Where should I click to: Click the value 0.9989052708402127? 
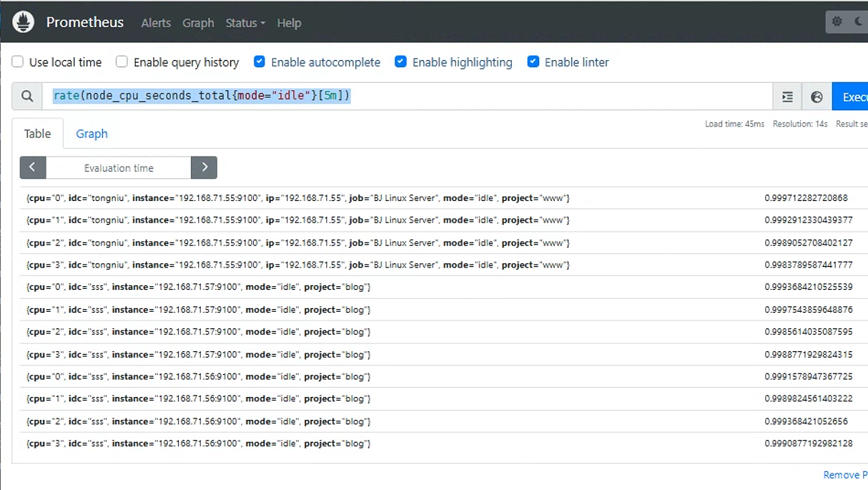point(809,242)
